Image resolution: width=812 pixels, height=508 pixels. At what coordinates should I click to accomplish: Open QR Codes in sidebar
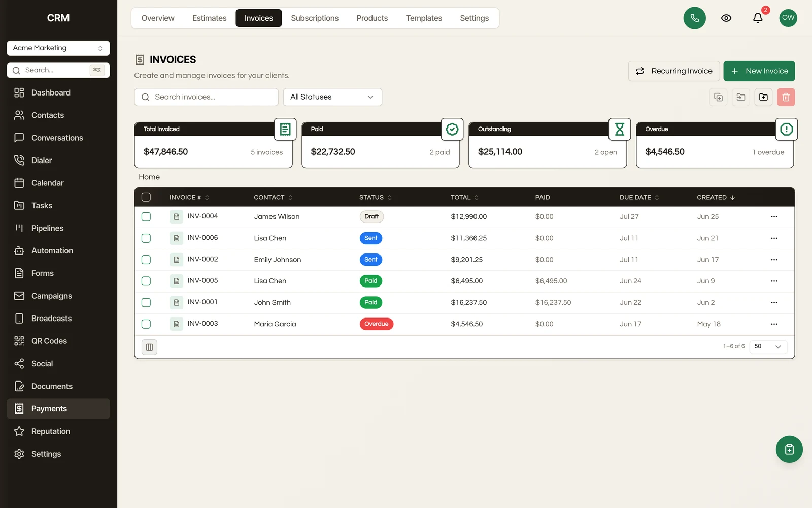pos(58,341)
